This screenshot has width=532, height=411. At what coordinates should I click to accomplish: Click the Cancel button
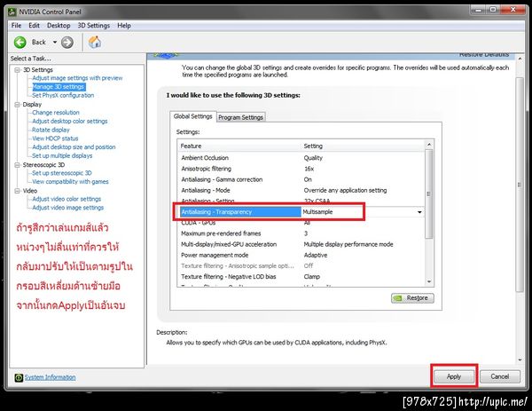[x=500, y=376]
